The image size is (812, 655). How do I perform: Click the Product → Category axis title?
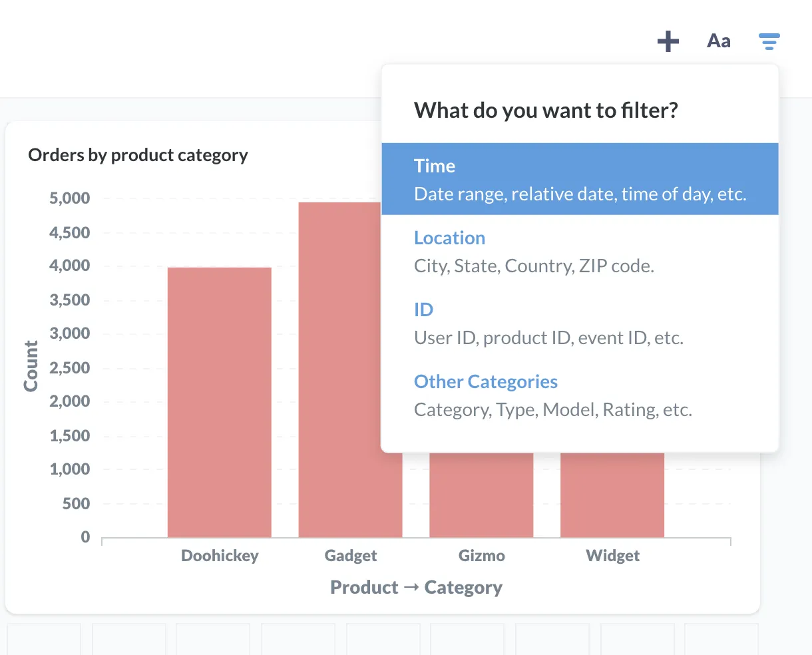pyautogui.click(x=417, y=588)
